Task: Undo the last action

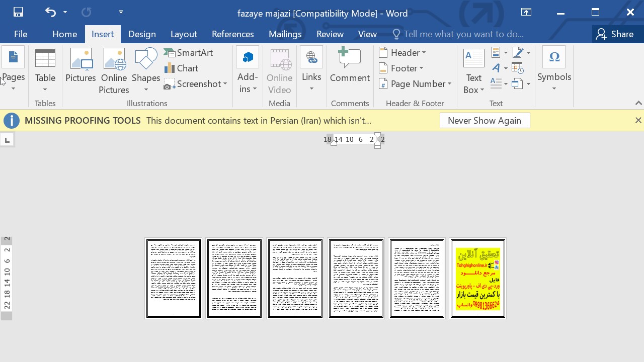Action: pos(50,12)
